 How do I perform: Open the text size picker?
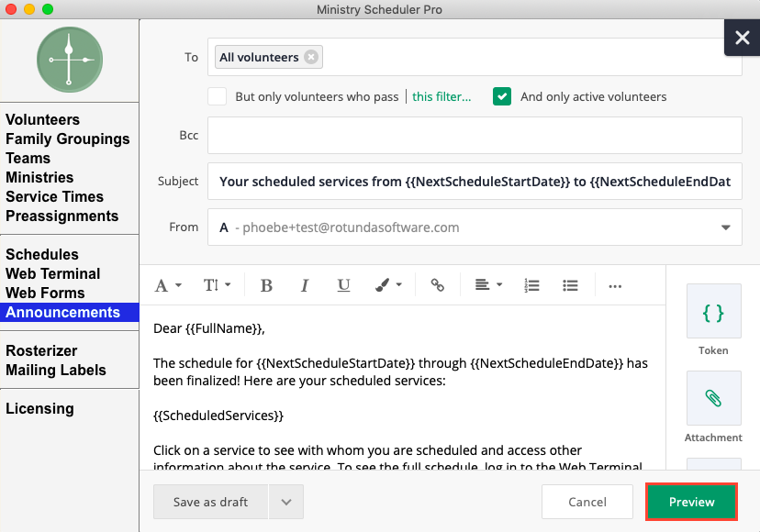click(x=217, y=285)
